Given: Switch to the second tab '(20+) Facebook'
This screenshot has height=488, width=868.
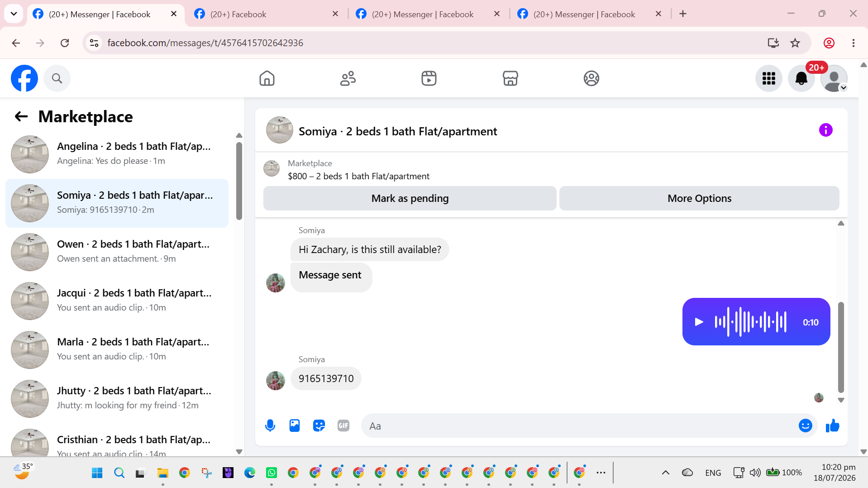Looking at the screenshot, I should 267,14.
